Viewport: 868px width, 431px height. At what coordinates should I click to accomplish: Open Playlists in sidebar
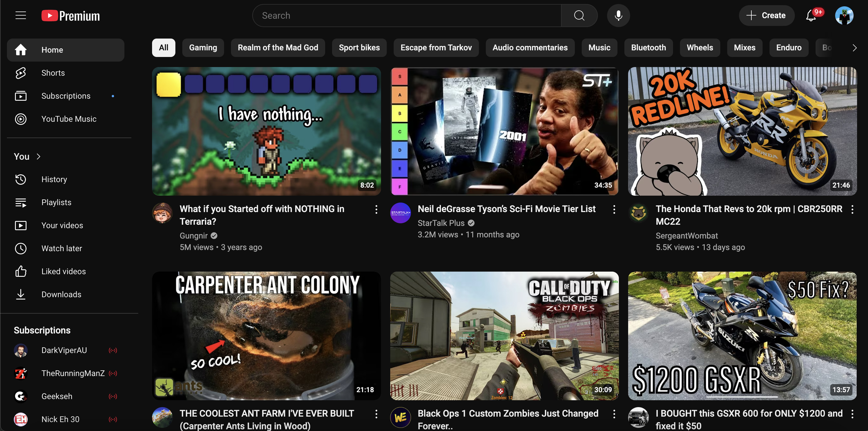click(x=66, y=202)
